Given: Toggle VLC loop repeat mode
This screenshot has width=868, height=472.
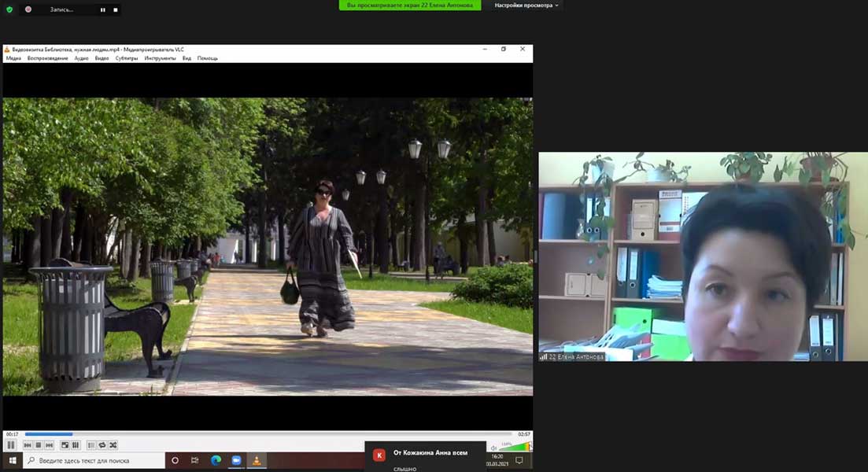Looking at the screenshot, I should tap(102, 445).
